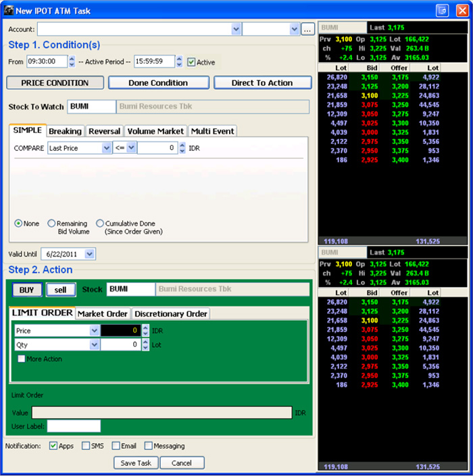Viewport: 473px width, 476px height.
Task: Select the None radio option
Action: [x=18, y=223]
